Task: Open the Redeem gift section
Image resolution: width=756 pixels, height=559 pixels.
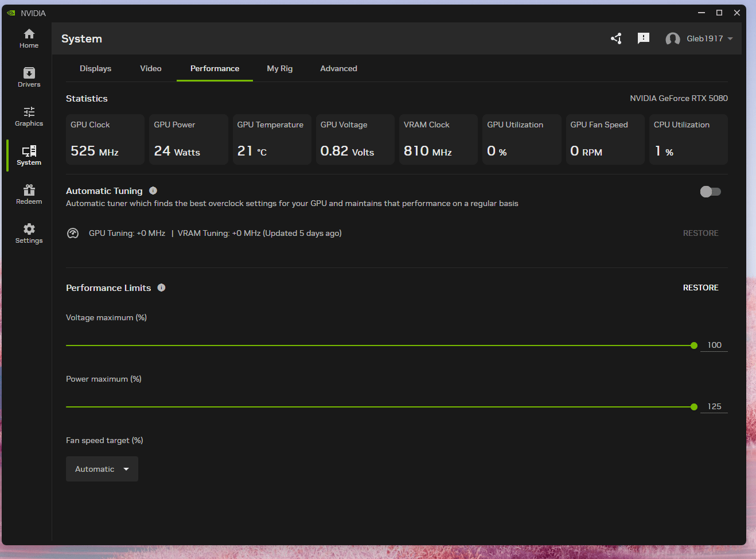Action: point(29,195)
